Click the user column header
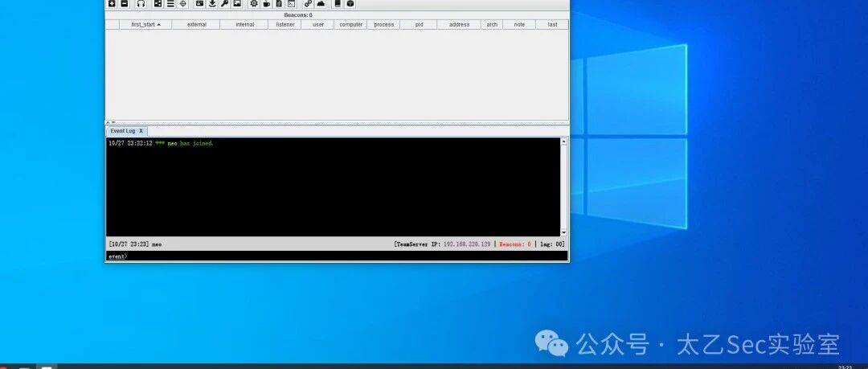 pos(317,24)
